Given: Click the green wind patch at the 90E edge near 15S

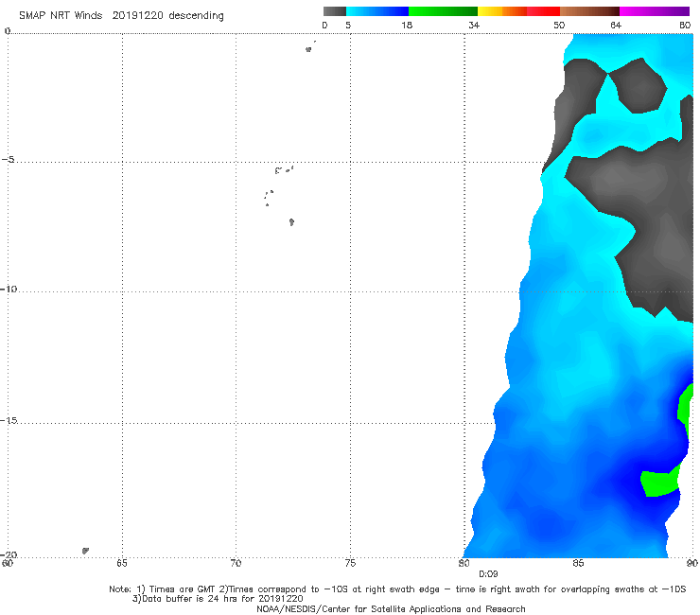Looking at the screenshot, I should tap(686, 409).
